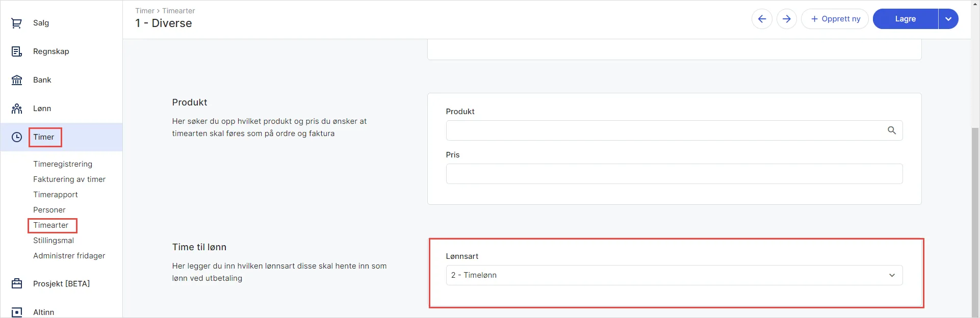This screenshot has height=318, width=980.
Task: Go to previous timeart with left arrow
Action: pos(762,19)
